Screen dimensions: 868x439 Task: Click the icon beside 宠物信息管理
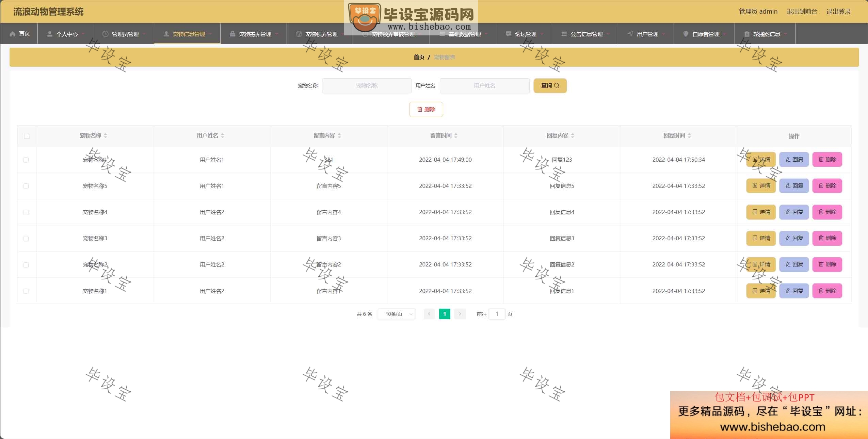coord(166,34)
